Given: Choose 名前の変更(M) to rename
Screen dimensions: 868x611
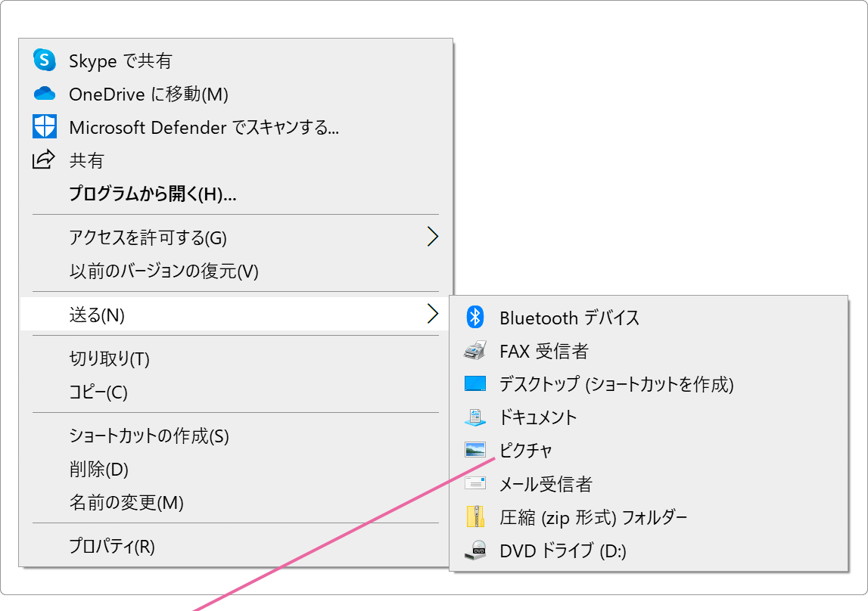Looking at the screenshot, I should (235, 501).
